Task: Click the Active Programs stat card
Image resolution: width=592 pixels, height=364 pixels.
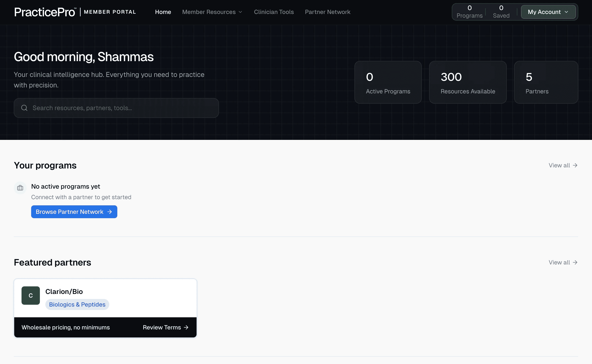Action: pos(388,82)
